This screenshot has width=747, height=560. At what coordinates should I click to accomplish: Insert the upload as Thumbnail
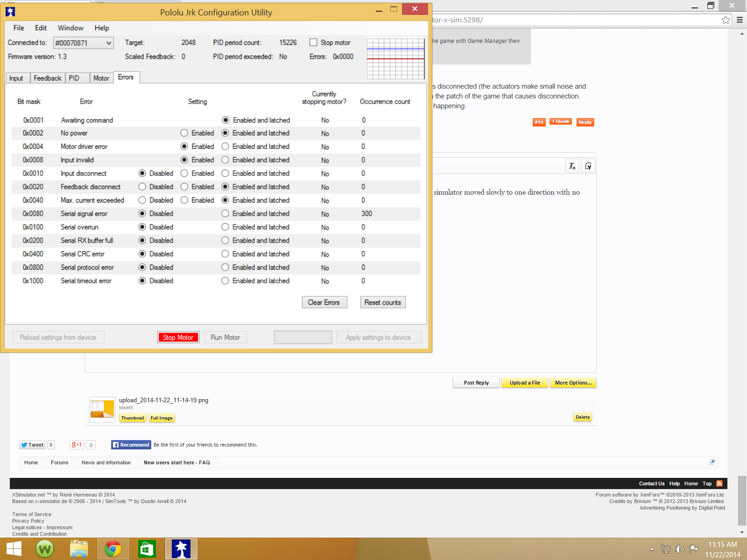pyautogui.click(x=133, y=418)
